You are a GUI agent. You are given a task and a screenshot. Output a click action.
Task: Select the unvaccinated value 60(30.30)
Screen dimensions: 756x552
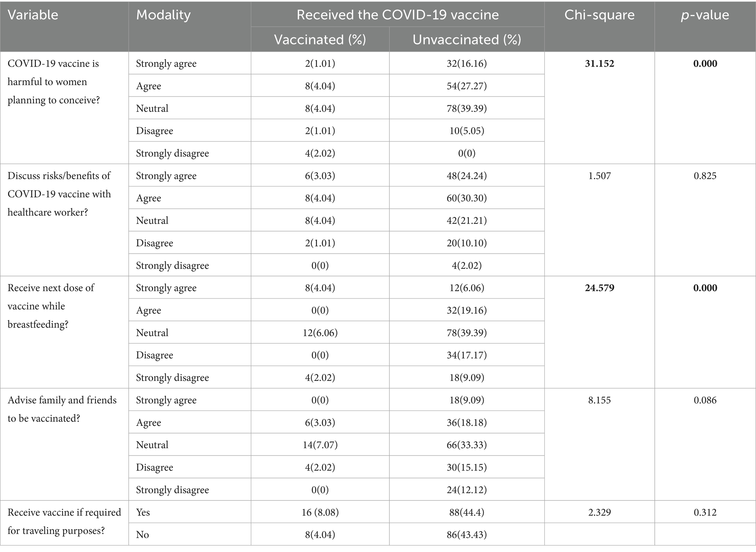tap(466, 198)
